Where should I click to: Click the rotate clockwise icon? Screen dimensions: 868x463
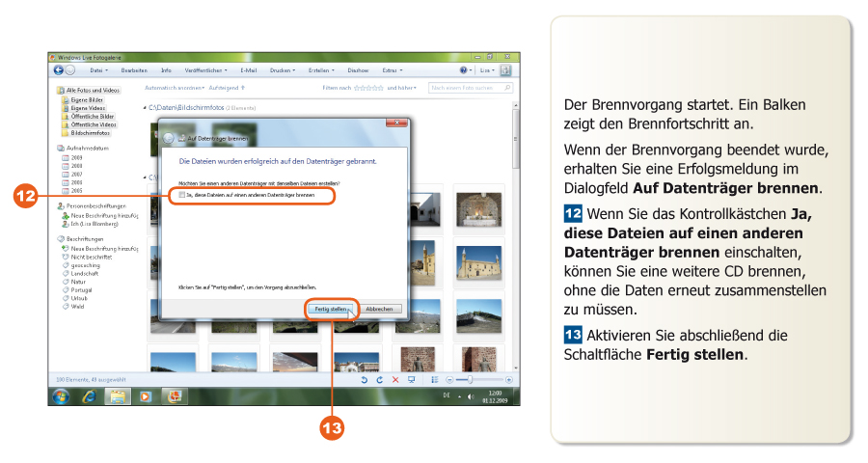click(379, 381)
